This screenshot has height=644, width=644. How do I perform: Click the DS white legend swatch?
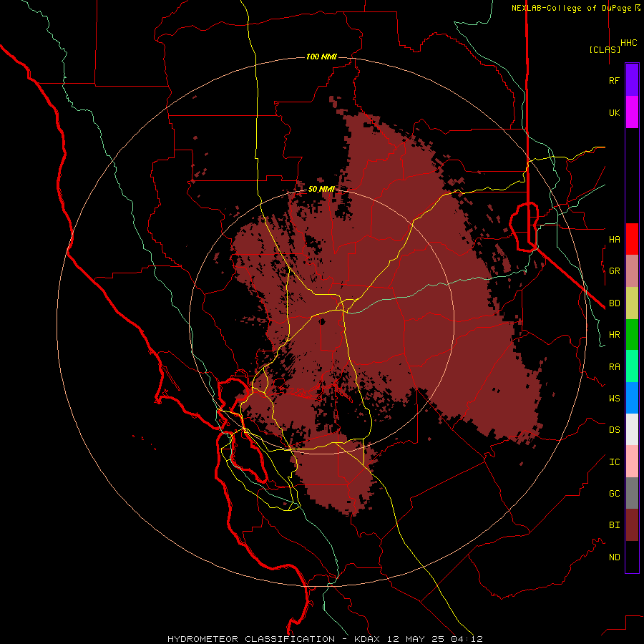coord(632,429)
